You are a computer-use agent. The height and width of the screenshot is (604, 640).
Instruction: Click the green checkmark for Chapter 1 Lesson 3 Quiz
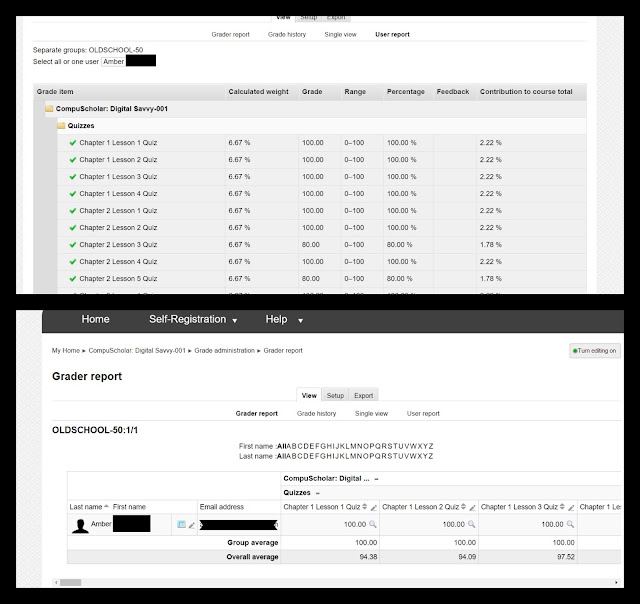coord(73,177)
